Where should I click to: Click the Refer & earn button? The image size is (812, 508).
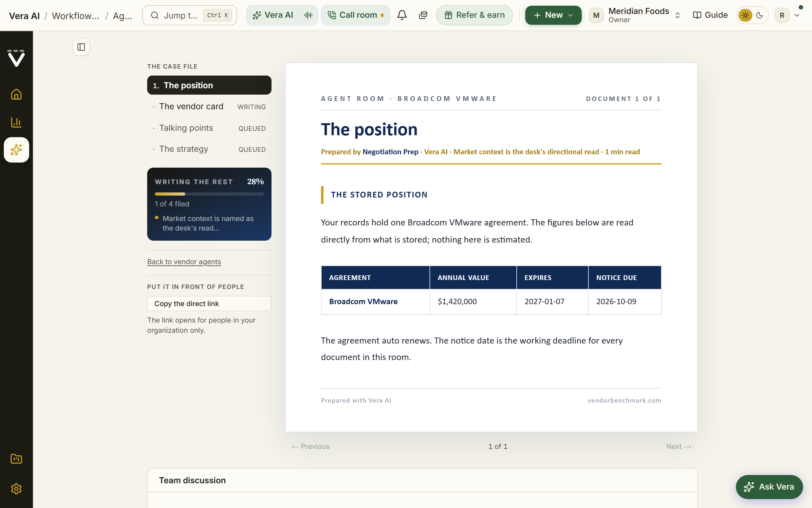point(474,15)
